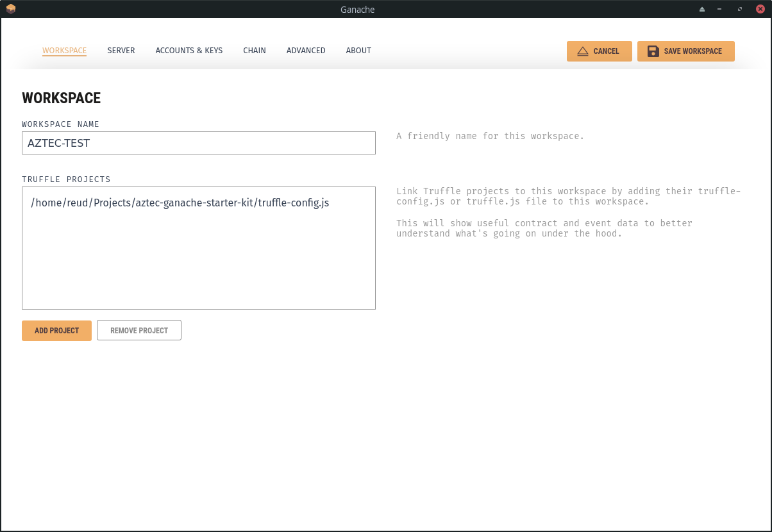Go to the Chain tab
Image resolution: width=772 pixels, height=532 pixels.
coord(255,51)
